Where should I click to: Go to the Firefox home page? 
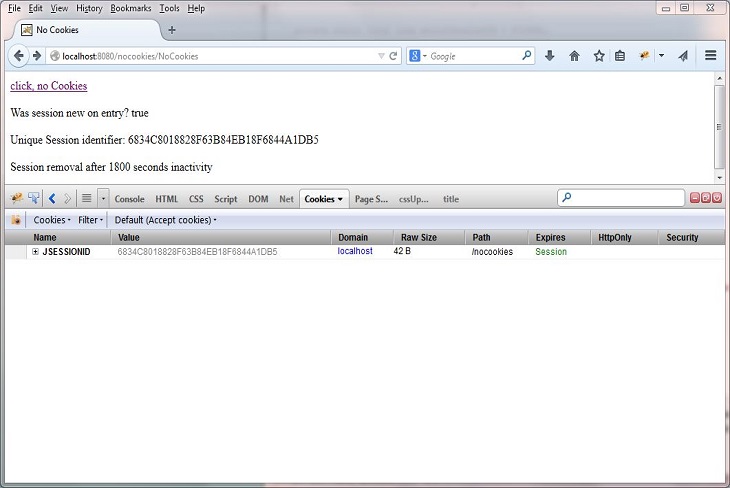click(x=575, y=56)
